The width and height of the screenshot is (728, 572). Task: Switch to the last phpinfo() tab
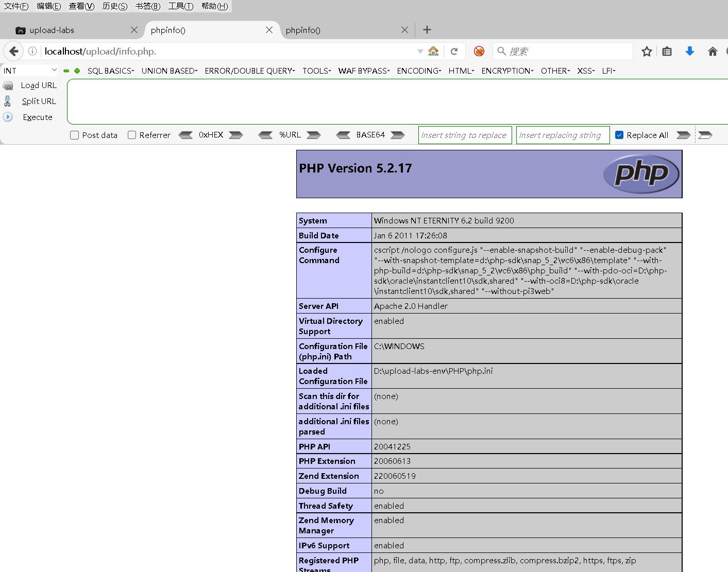click(x=347, y=30)
